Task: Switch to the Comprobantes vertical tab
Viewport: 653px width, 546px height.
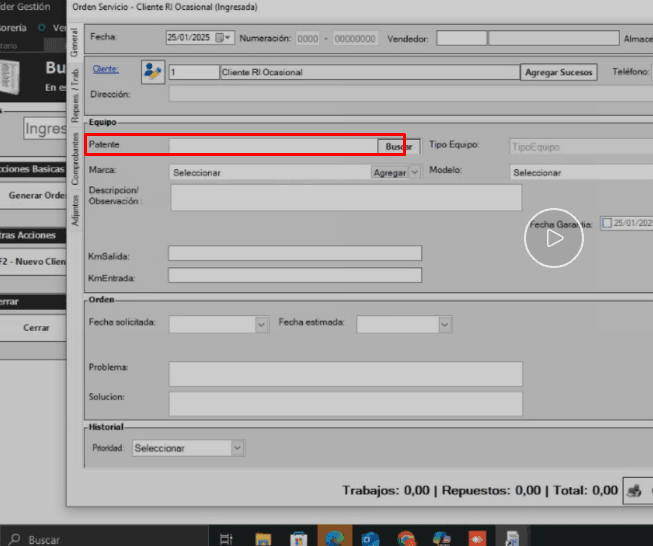Action: pyautogui.click(x=75, y=159)
